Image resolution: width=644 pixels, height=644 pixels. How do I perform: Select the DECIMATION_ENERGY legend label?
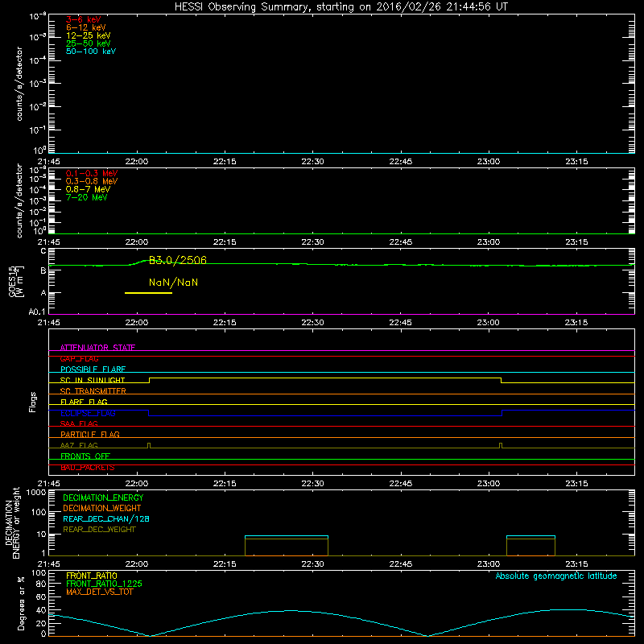tap(103, 497)
